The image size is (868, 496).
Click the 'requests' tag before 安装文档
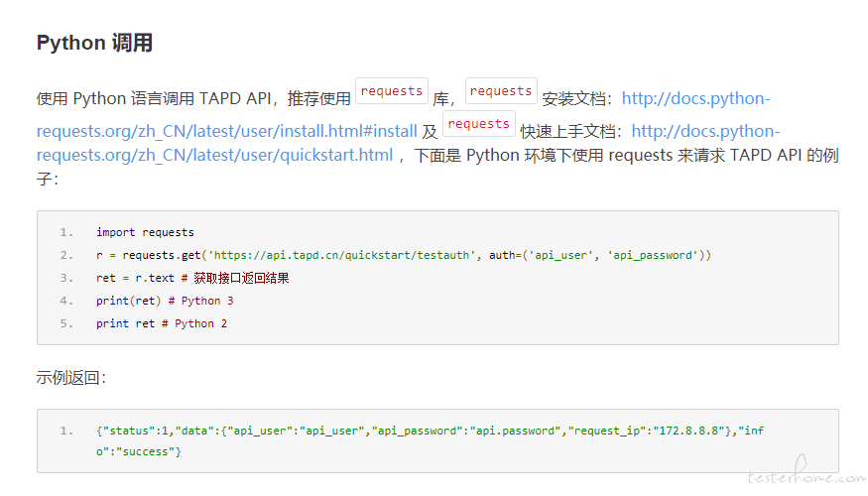[x=501, y=91]
